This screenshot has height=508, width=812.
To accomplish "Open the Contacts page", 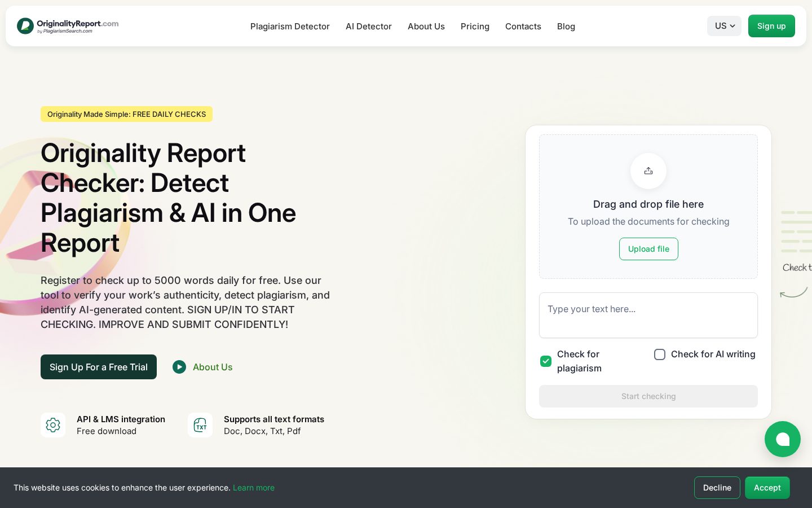I will (523, 27).
